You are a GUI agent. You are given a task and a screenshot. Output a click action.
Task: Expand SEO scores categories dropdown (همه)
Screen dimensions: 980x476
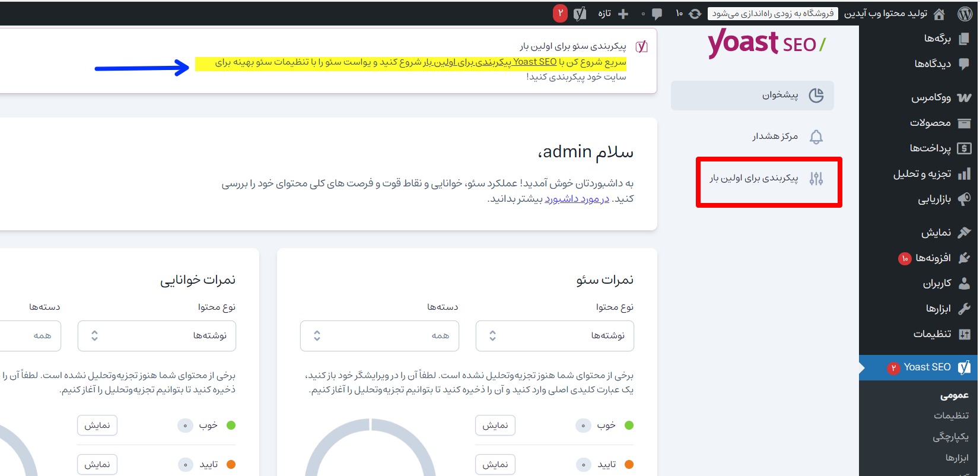click(379, 336)
